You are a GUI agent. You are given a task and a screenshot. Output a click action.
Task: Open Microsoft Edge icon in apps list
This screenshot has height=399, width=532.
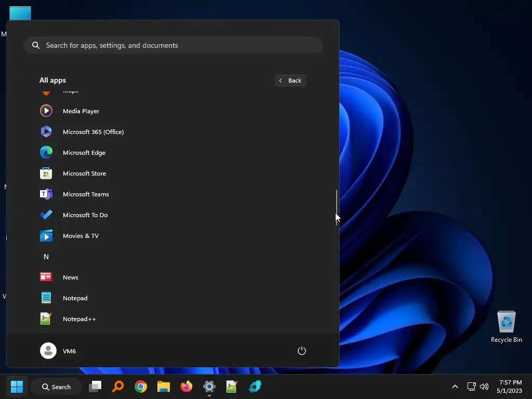[46, 153]
